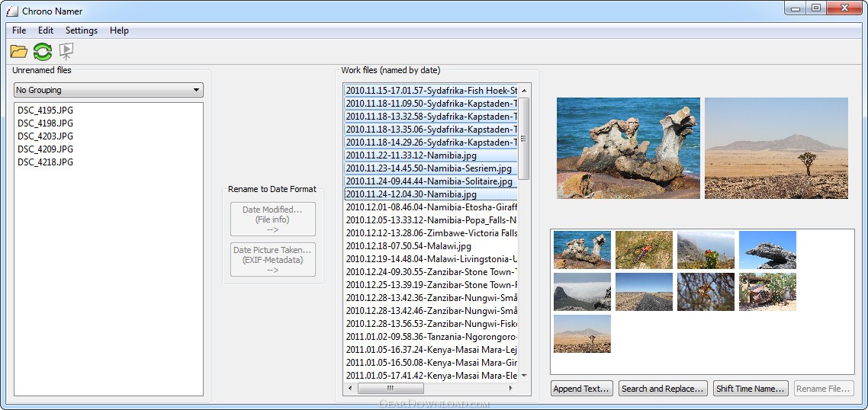Click the Shift Time Name... button

tap(751, 389)
